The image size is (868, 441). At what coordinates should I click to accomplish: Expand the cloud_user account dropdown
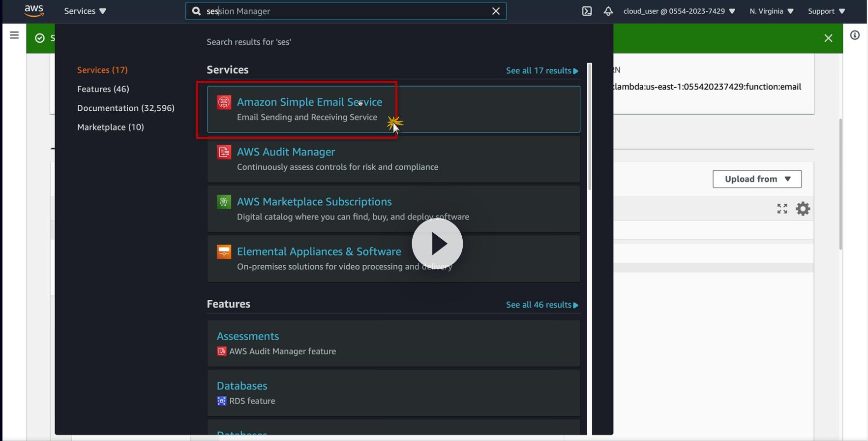(679, 11)
